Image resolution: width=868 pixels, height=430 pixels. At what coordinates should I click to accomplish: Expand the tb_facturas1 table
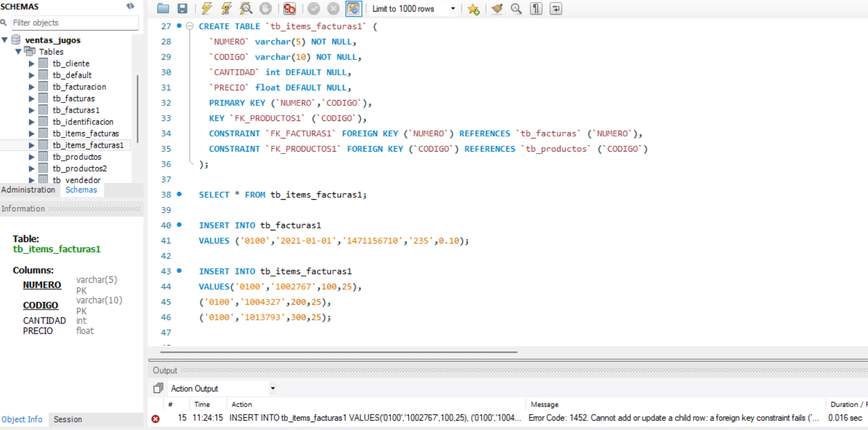pyautogui.click(x=32, y=110)
